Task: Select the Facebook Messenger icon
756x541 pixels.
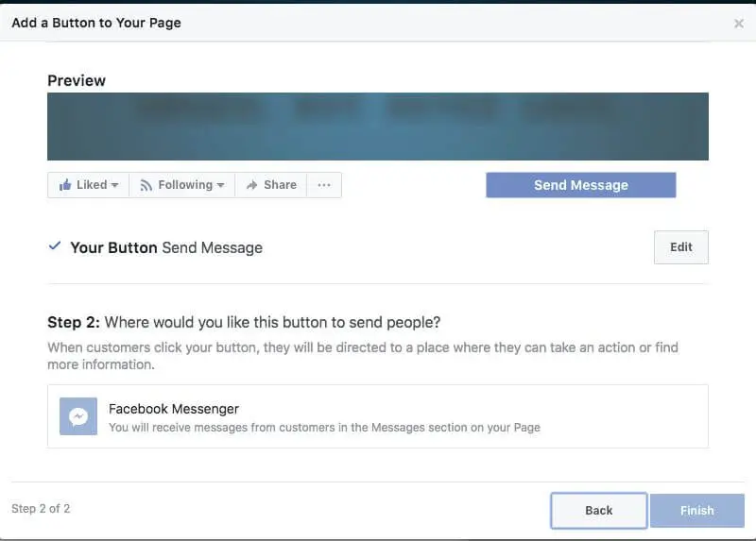Action: [78, 416]
